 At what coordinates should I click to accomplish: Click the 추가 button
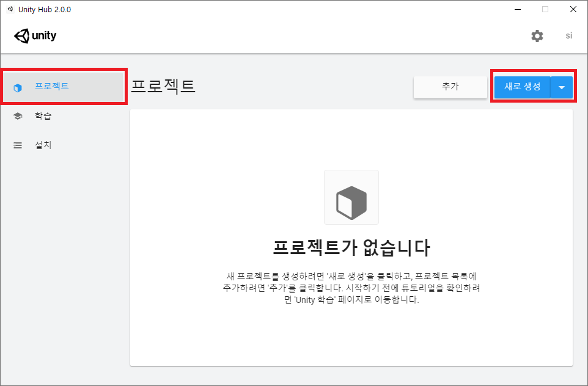[450, 87]
